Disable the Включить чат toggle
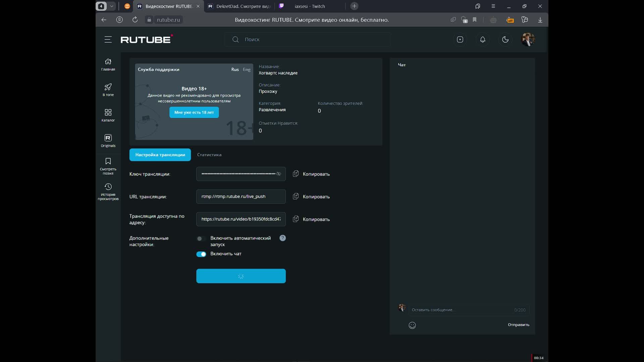The image size is (644, 362). [x=201, y=254]
